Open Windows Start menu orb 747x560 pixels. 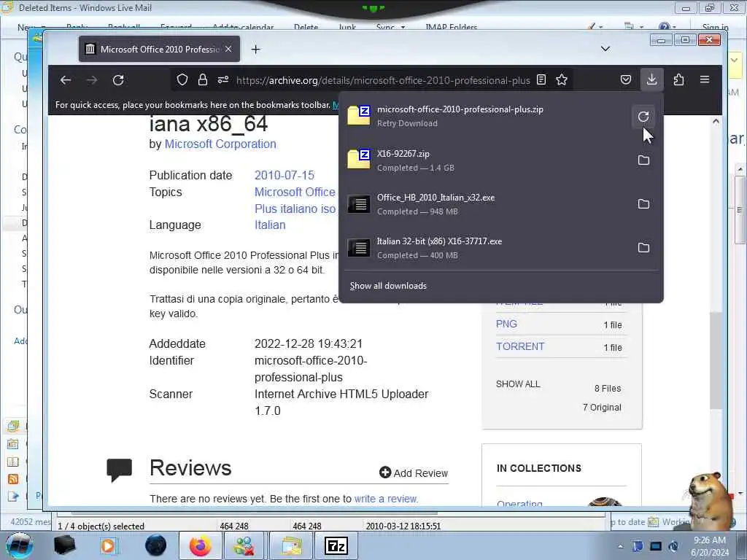[x=20, y=545]
